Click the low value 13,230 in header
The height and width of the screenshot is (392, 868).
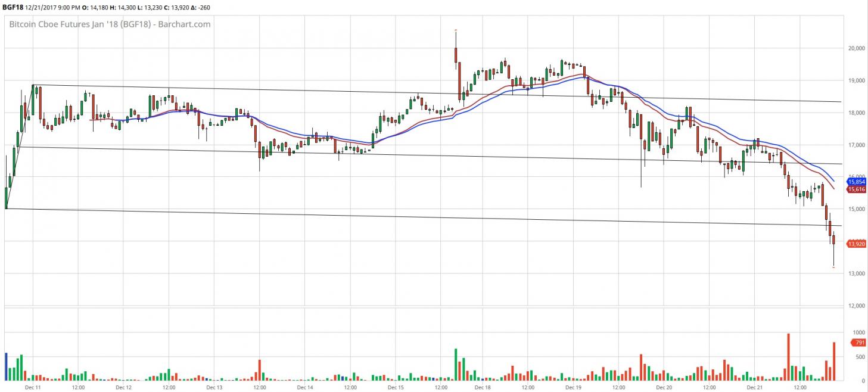tap(163, 7)
